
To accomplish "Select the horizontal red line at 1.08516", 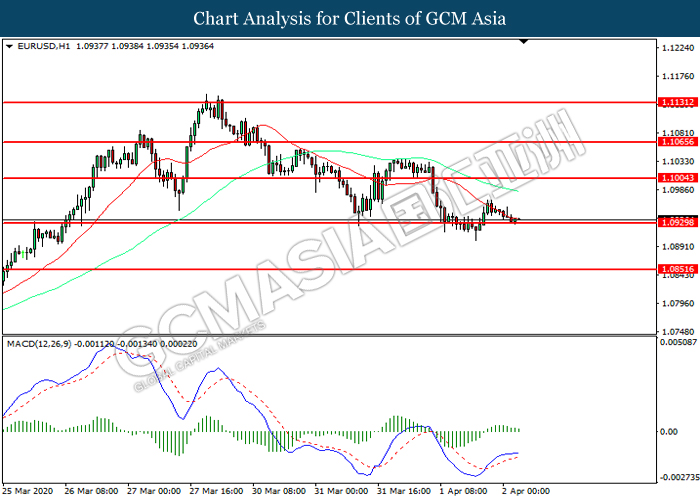I will [x=329, y=269].
